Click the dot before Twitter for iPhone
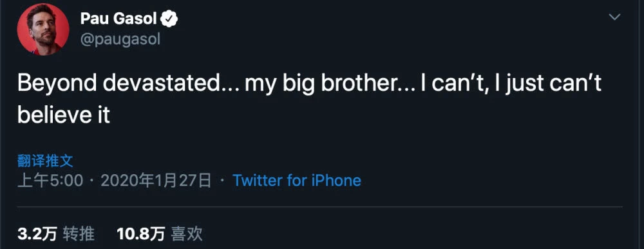The height and width of the screenshot is (249, 644). 222,180
